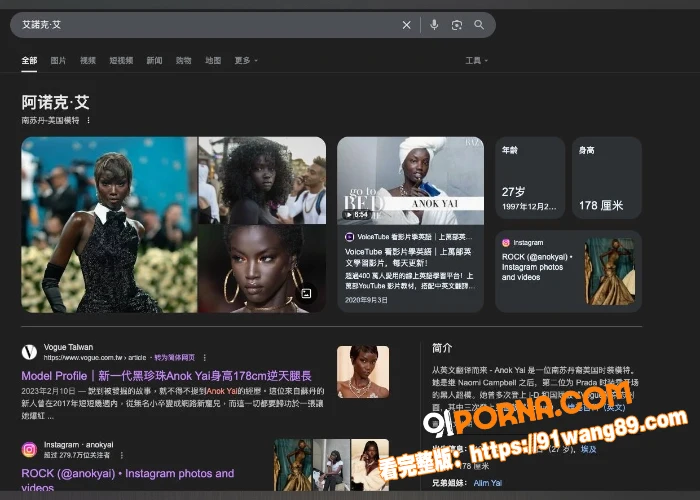Click Vogue Taiwan site logo icon
This screenshot has height=500, width=700.
coord(29,352)
